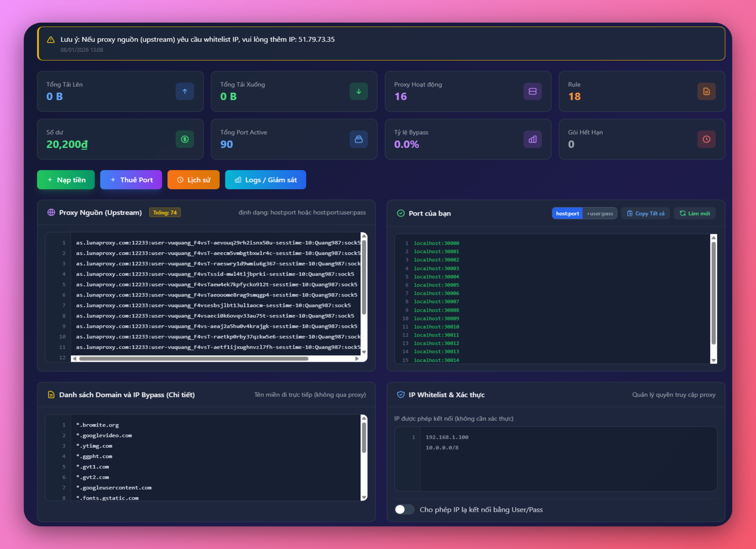This screenshot has height=549, width=756.
Task: Click the chart icon on Tỷ lệ Bypass card
Action: coord(532,139)
